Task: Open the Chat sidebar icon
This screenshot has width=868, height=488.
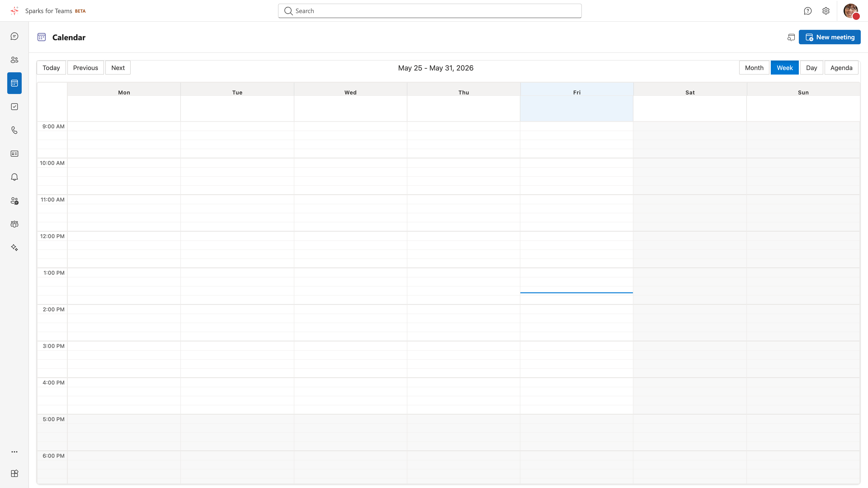Action: 14,36
